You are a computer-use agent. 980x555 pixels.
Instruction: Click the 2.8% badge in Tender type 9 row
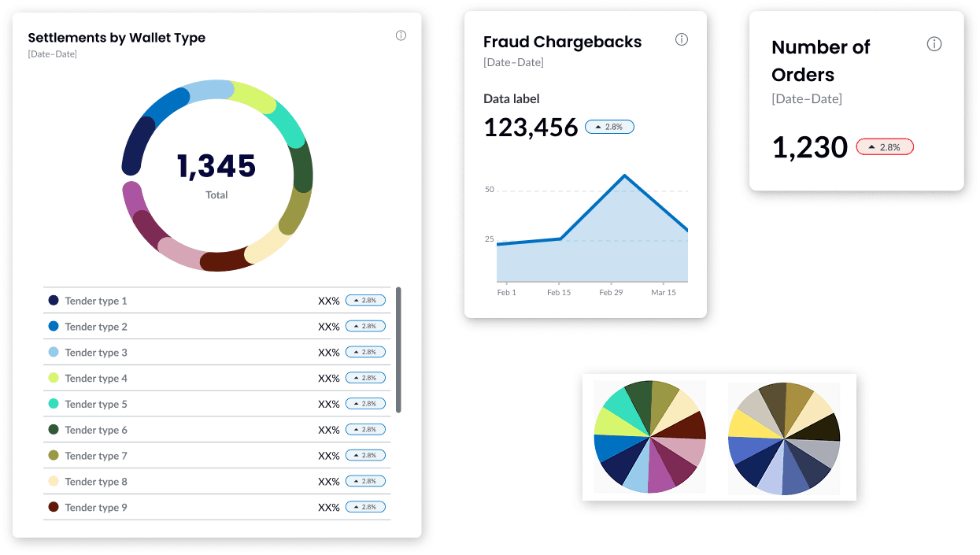tap(365, 507)
